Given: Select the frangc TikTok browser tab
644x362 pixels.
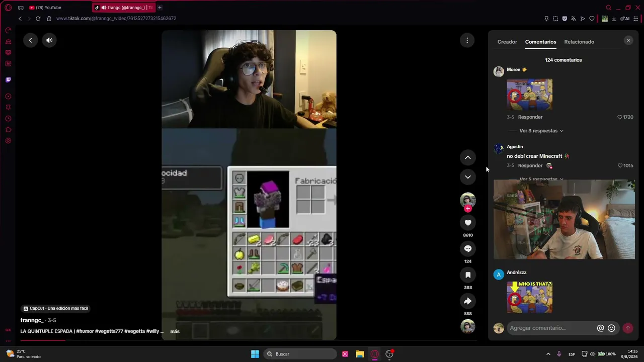Looking at the screenshot, I should (x=124, y=8).
